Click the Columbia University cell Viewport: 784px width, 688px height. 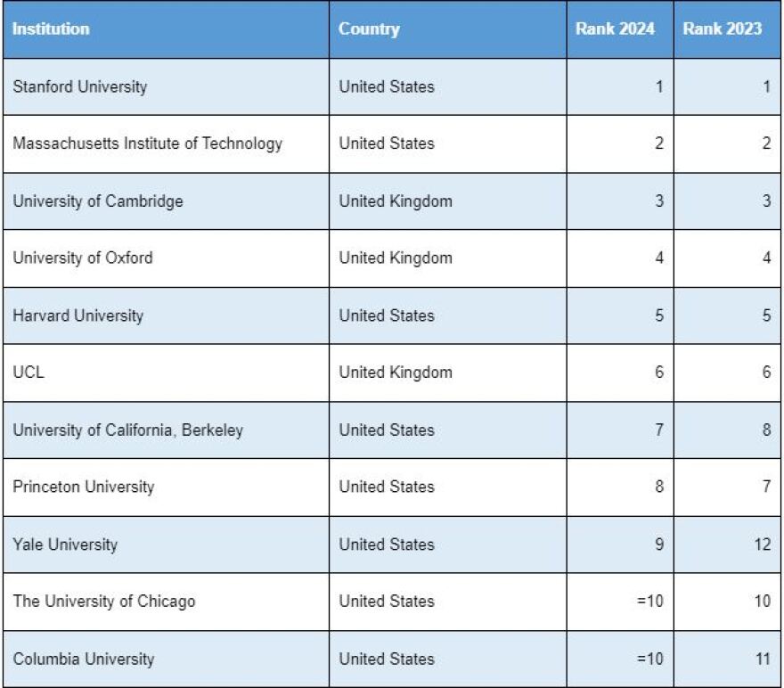pos(83,659)
